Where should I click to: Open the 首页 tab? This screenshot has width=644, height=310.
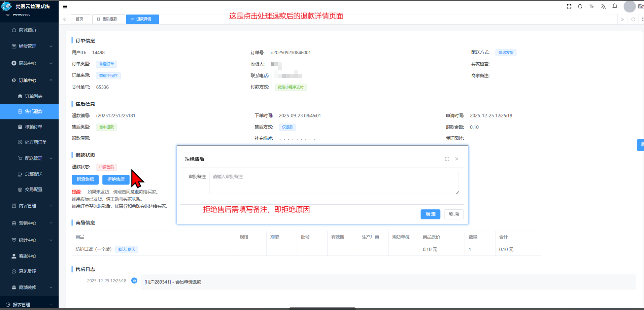(81, 19)
